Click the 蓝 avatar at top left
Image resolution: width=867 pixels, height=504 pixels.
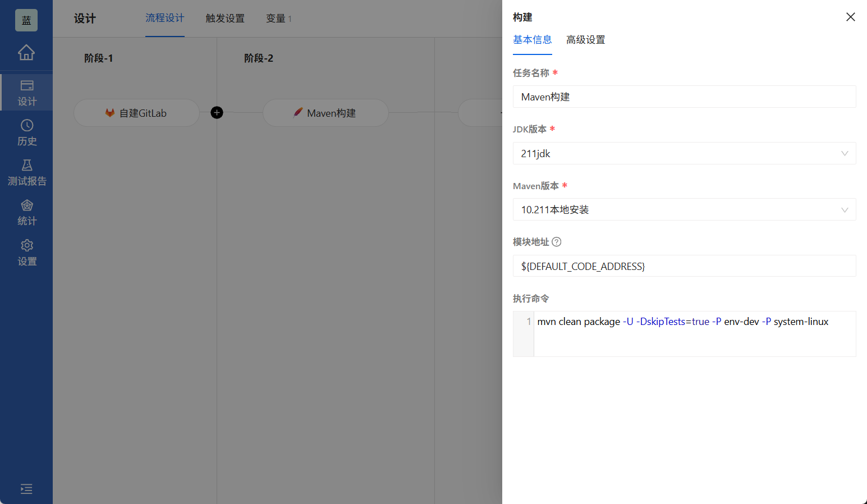point(26,20)
